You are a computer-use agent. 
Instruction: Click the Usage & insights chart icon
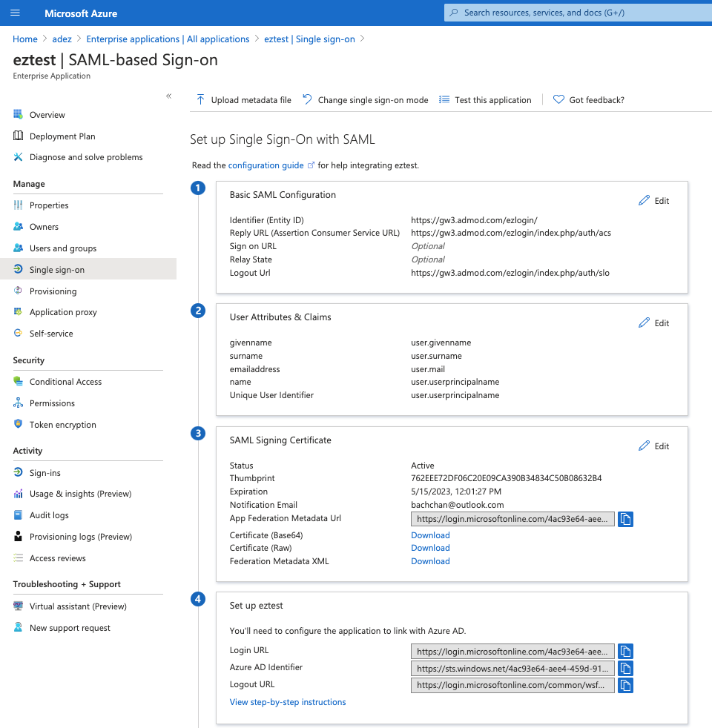18,494
